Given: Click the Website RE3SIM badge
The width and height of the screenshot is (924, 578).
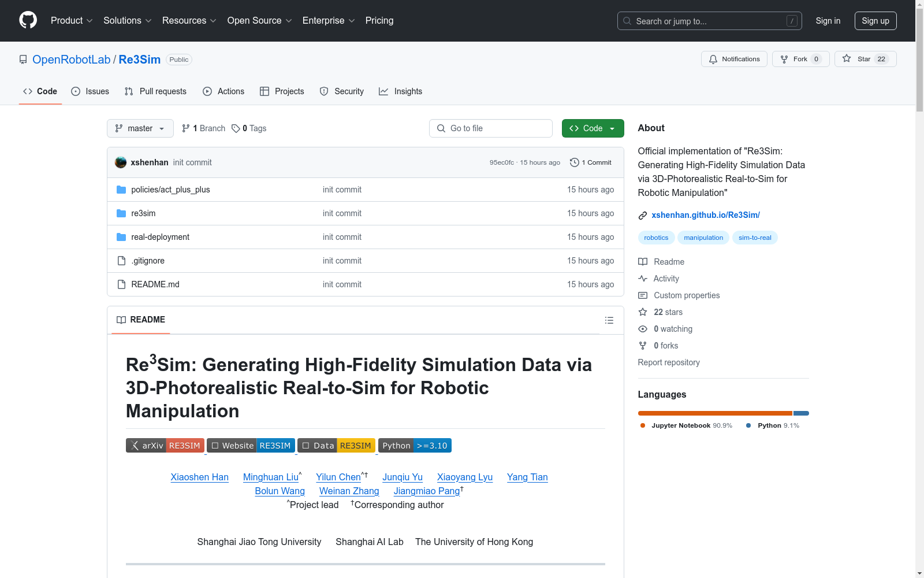Looking at the screenshot, I should pos(251,446).
